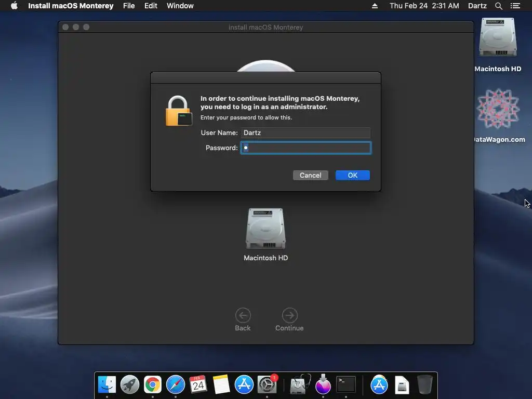Viewport: 532px width, 399px height.
Task: Open the Window menu
Action: click(x=180, y=6)
